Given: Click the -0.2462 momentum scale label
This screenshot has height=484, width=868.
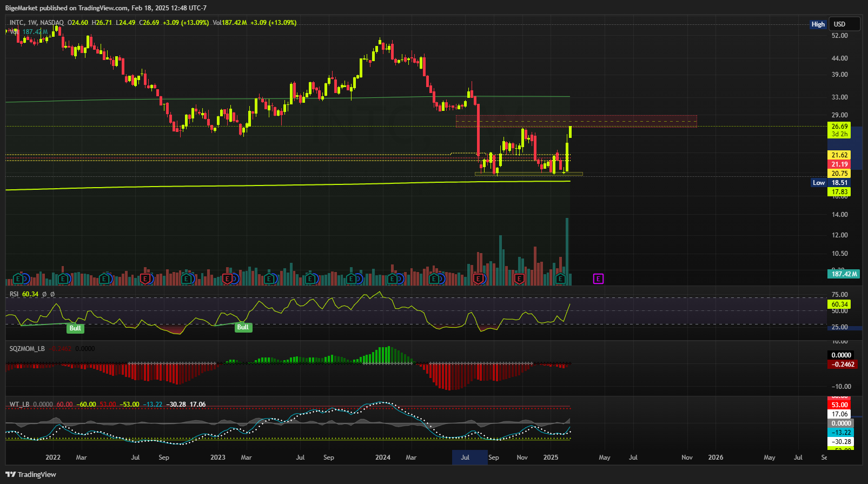Looking at the screenshot, I should click(842, 364).
